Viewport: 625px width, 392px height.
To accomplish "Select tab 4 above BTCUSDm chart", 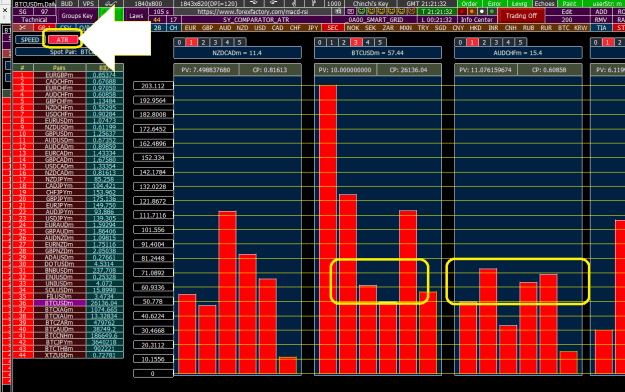I will click(368, 42).
